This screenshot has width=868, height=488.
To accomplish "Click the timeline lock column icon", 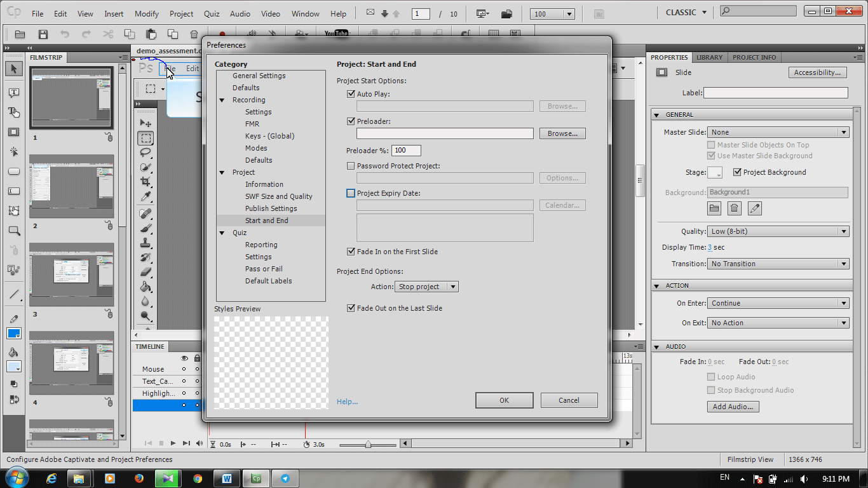I will (197, 358).
